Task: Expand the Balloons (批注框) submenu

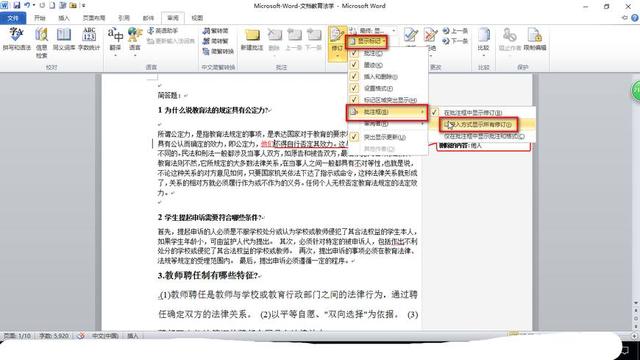Action: [387, 112]
